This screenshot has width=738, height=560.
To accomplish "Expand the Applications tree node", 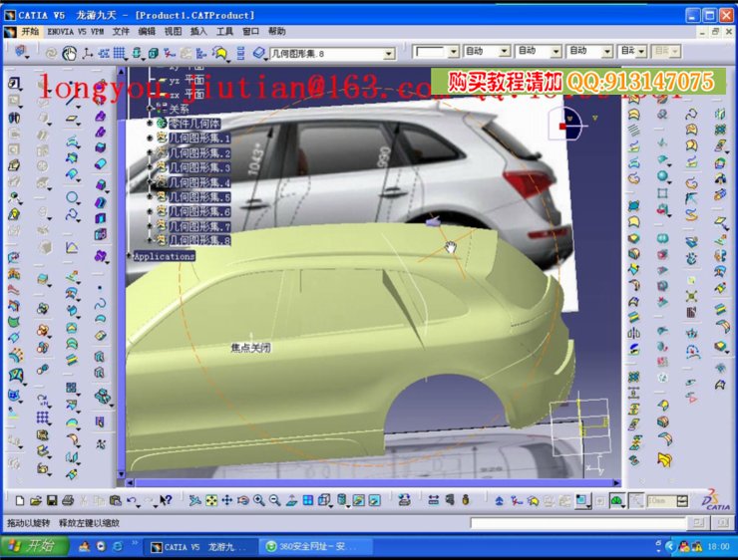I will pos(131,256).
